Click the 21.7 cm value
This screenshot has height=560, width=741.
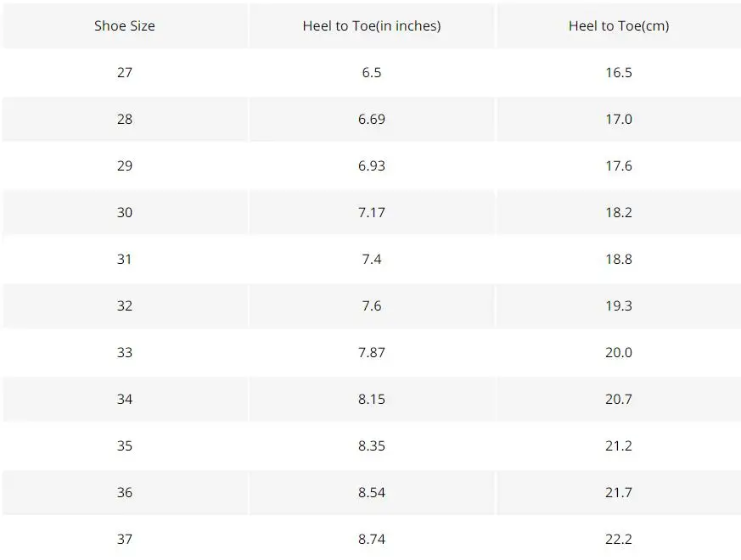coord(619,492)
